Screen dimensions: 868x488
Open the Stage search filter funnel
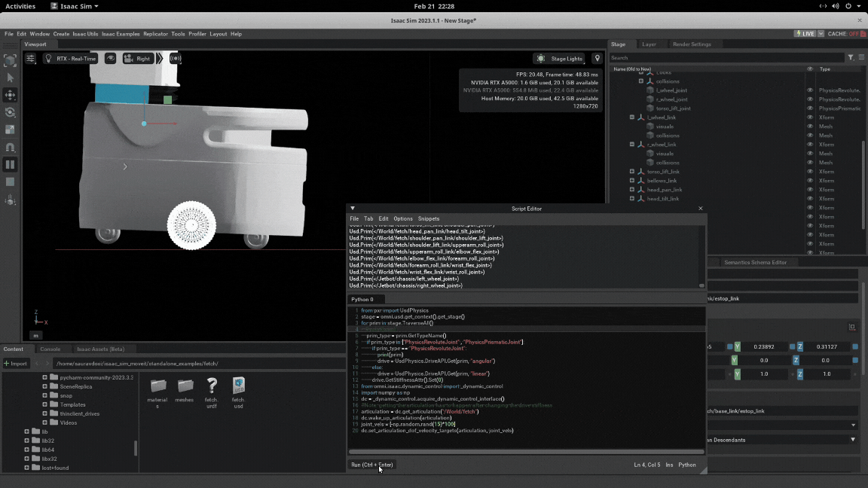coord(851,57)
